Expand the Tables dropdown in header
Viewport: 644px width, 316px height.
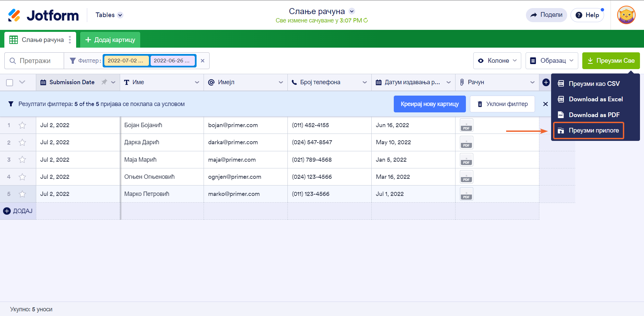point(109,15)
